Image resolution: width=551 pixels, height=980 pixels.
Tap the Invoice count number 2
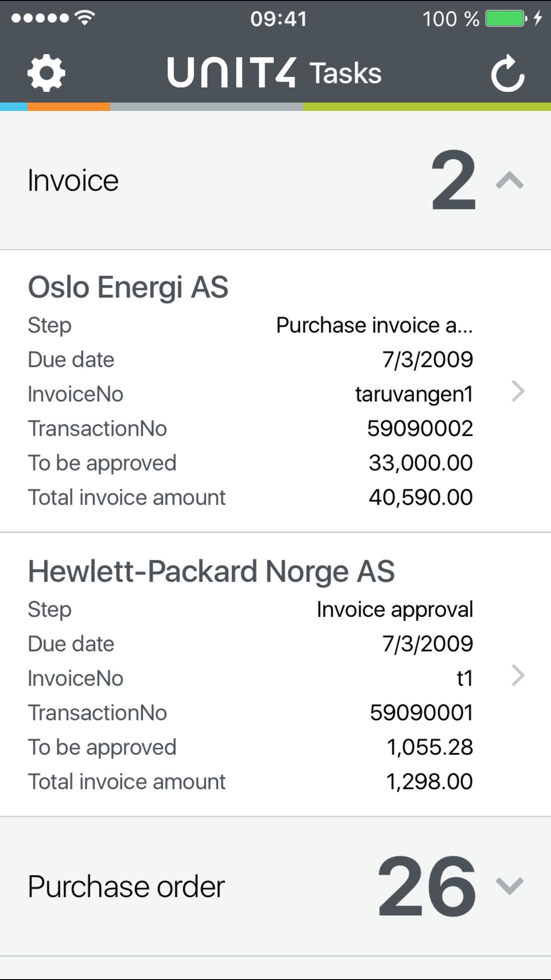pos(453,180)
